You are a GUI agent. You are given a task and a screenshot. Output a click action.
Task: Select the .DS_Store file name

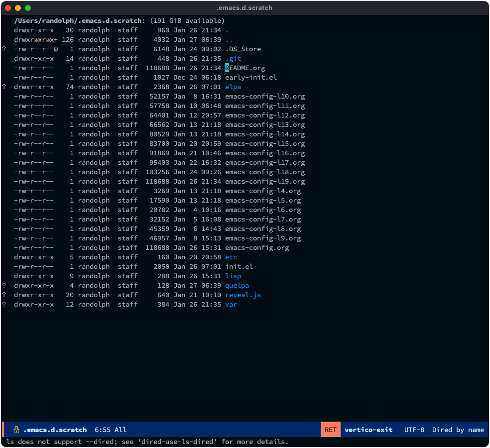click(x=243, y=49)
